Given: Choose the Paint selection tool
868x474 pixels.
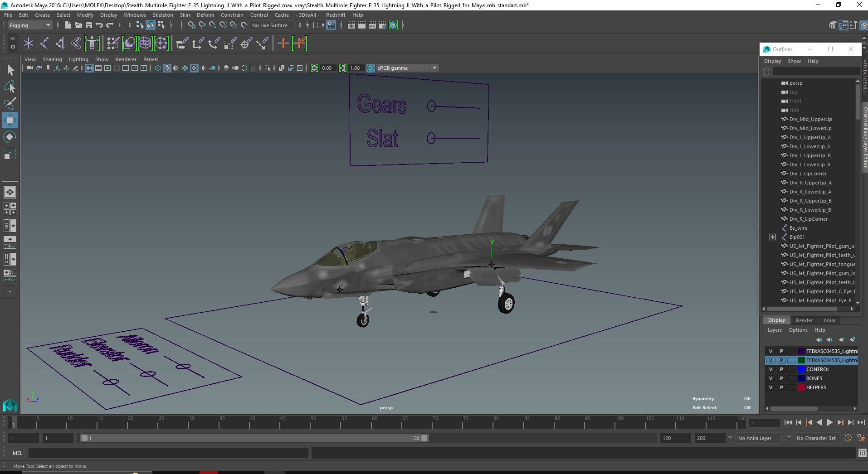Looking at the screenshot, I should 10,103.
